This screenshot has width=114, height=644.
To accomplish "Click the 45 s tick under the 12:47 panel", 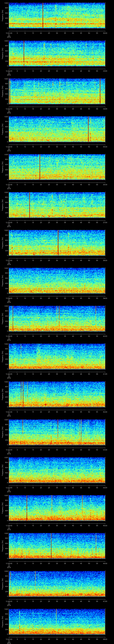I will pos(81,639).
